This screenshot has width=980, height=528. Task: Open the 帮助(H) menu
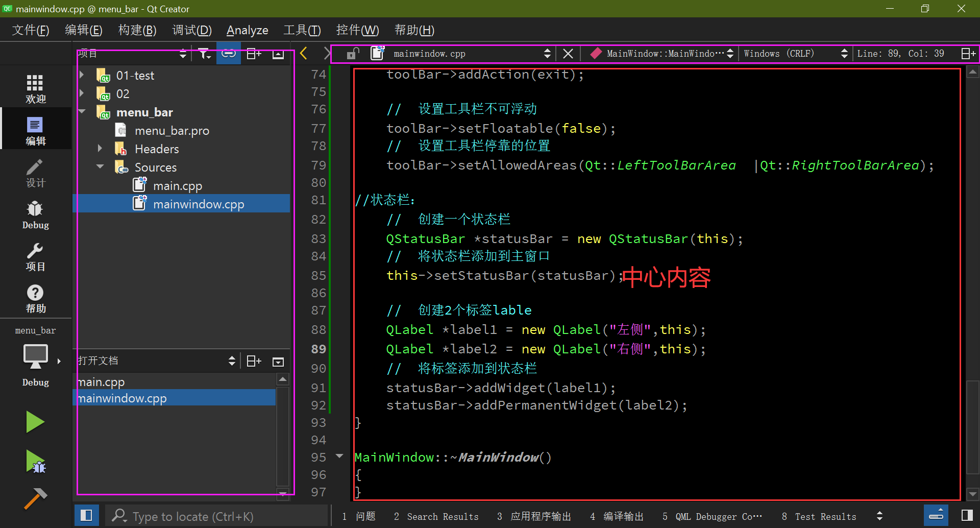pyautogui.click(x=414, y=30)
